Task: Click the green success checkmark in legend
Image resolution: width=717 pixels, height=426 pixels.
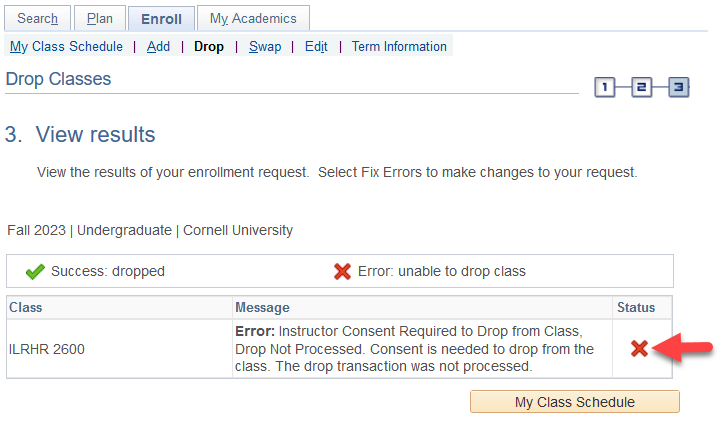Action: (x=35, y=271)
